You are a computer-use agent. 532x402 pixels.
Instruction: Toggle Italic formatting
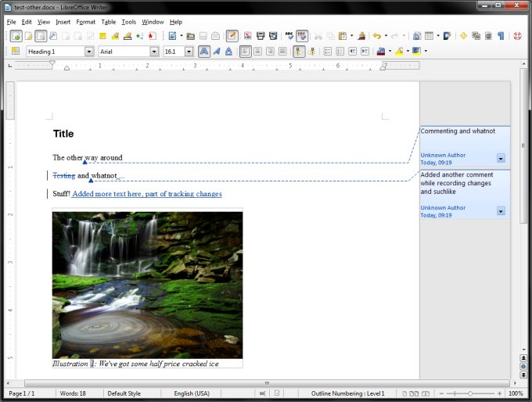217,52
